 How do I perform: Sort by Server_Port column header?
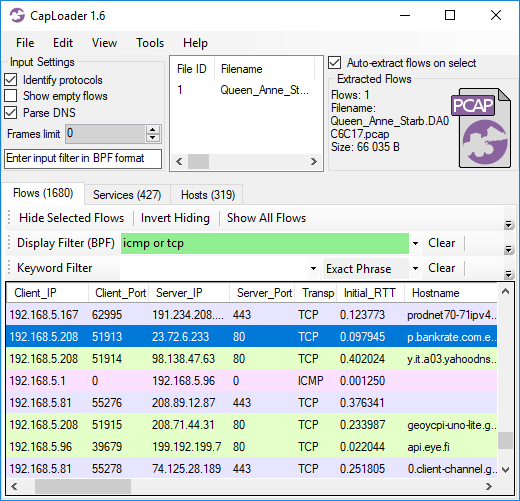pos(262,293)
